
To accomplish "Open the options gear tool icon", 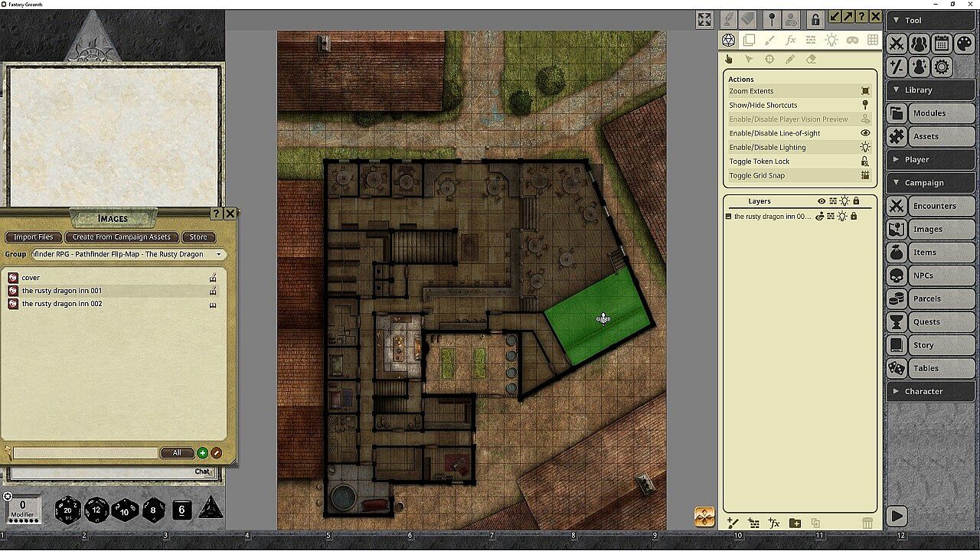I will (942, 67).
